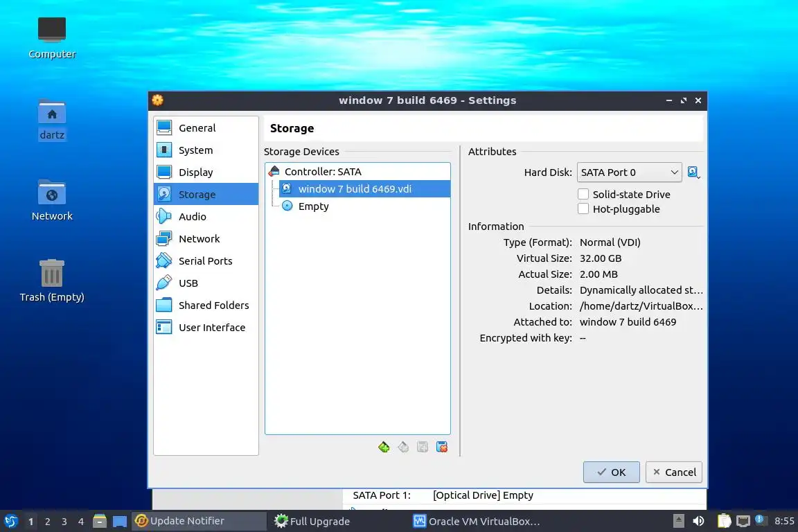Image resolution: width=798 pixels, height=532 pixels.
Task: Click the Cancel button
Action: coord(674,472)
